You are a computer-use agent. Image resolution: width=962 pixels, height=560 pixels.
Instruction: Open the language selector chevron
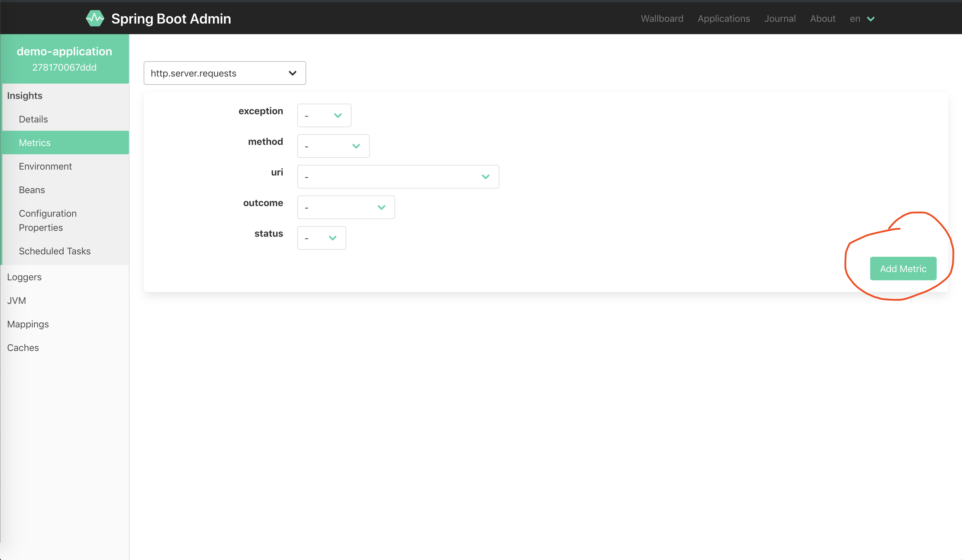coord(870,19)
